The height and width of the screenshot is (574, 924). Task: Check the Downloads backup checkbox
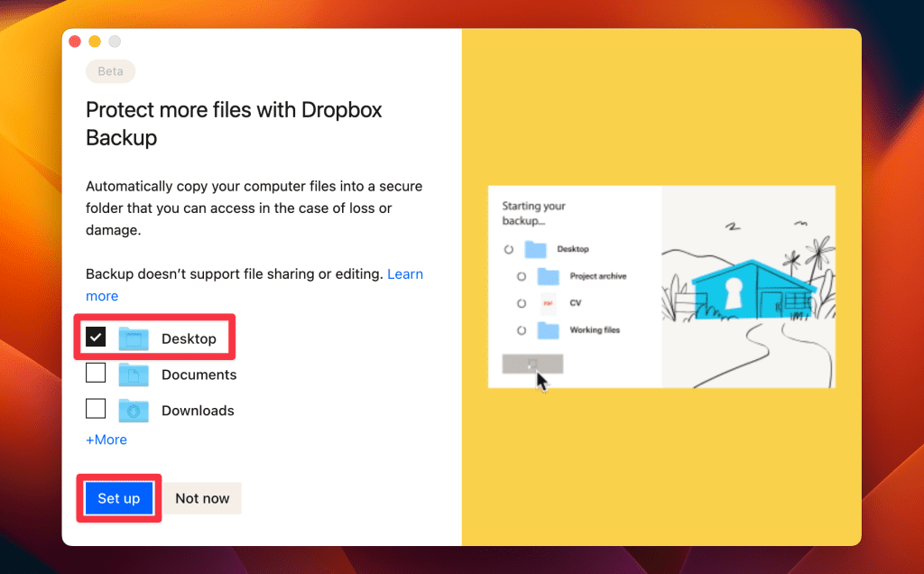(x=96, y=409)
